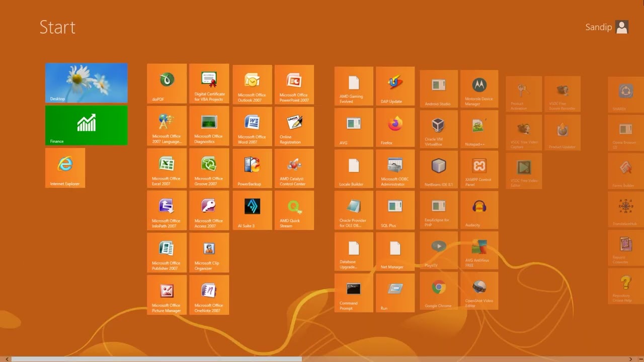Open the Product Updater tile
The width and height of the screenshot is (644, 362).
(x=562, y=132)
